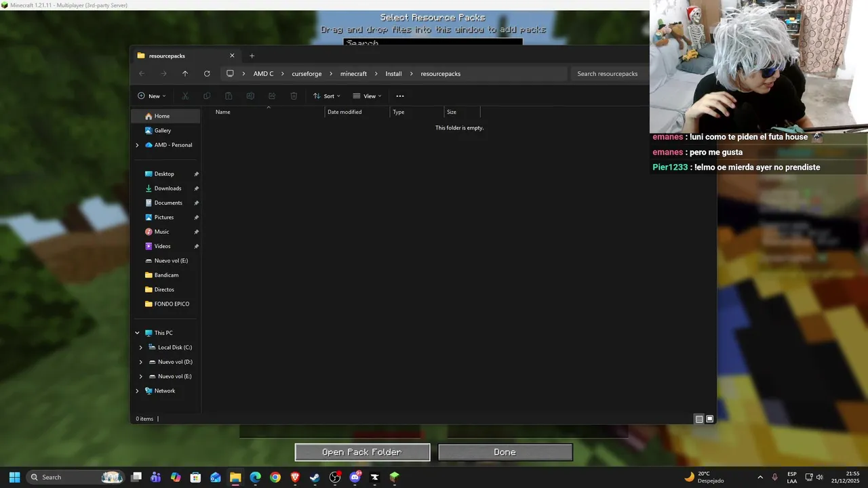This screenshot has height=488, width=868.
Task: Expand AMD - Personal in sidebar
Action: point(137,145)
